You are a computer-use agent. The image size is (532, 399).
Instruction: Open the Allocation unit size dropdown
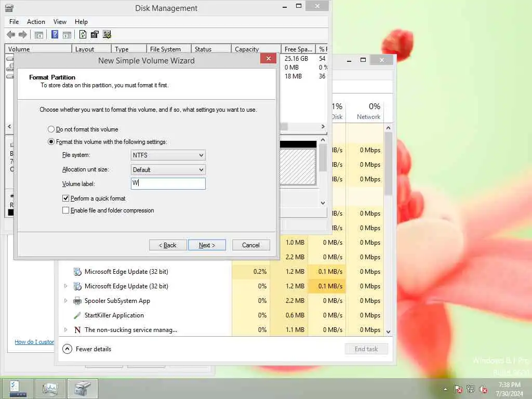coord(168,170)
